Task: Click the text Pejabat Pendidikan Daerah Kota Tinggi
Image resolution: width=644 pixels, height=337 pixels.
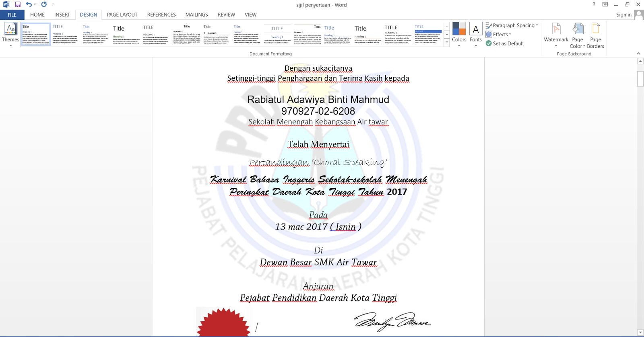Action: [318, 298]
